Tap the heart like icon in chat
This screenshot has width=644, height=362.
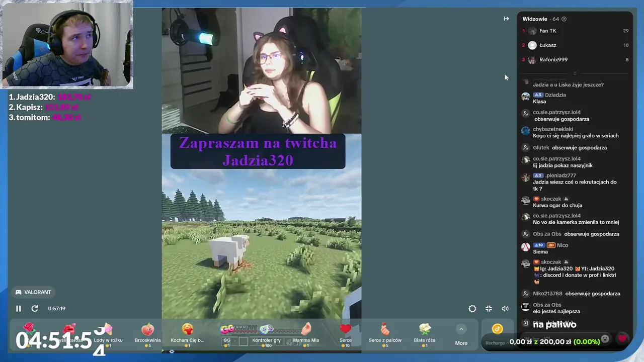pos(622,338)
